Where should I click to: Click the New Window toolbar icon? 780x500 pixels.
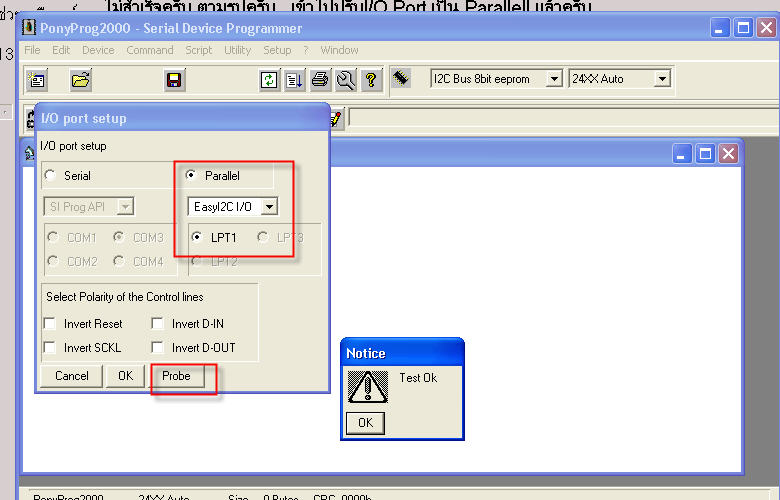(x=37, y=80)
